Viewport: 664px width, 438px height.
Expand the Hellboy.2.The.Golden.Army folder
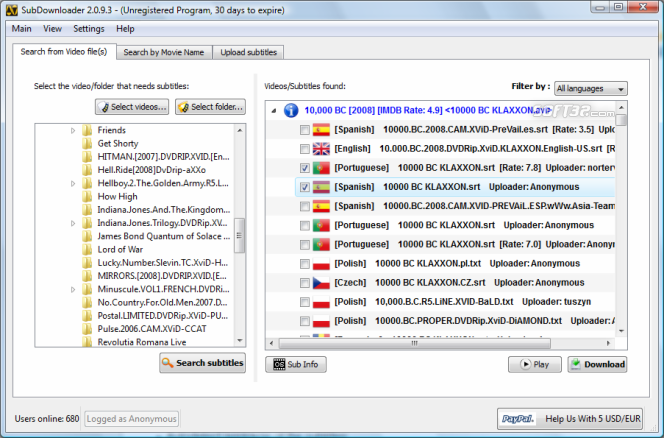tap(73, 183)
